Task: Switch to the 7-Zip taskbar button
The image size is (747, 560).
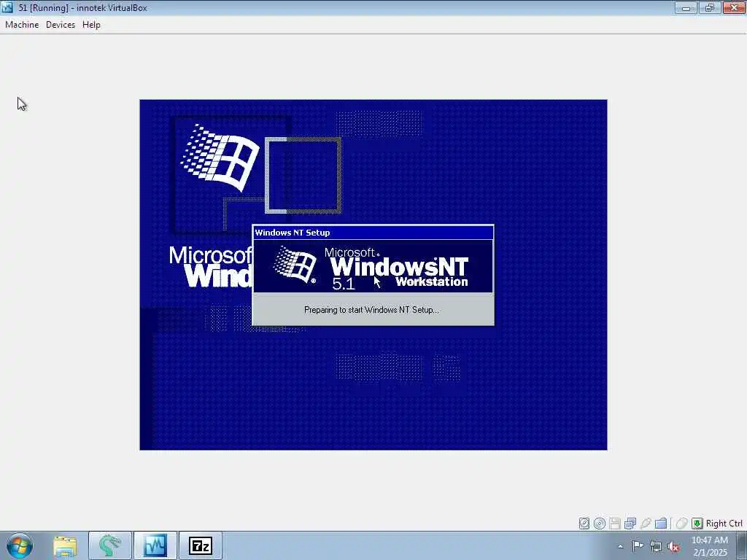Action: 200,545
